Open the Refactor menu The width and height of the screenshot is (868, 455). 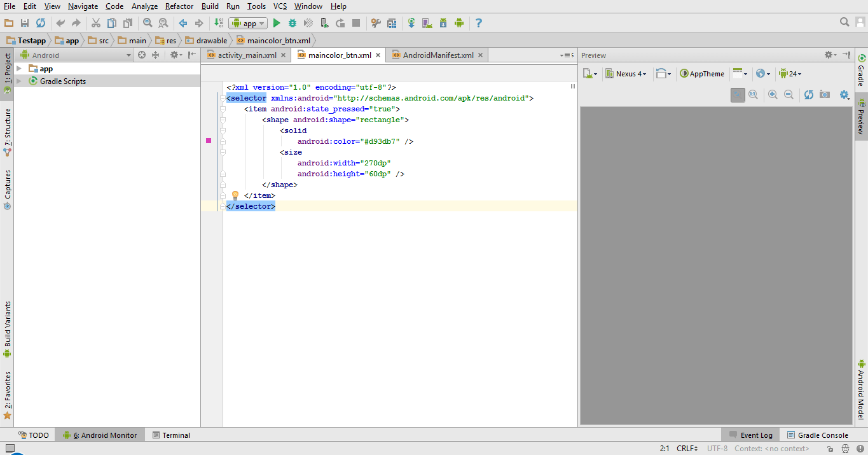179,6
